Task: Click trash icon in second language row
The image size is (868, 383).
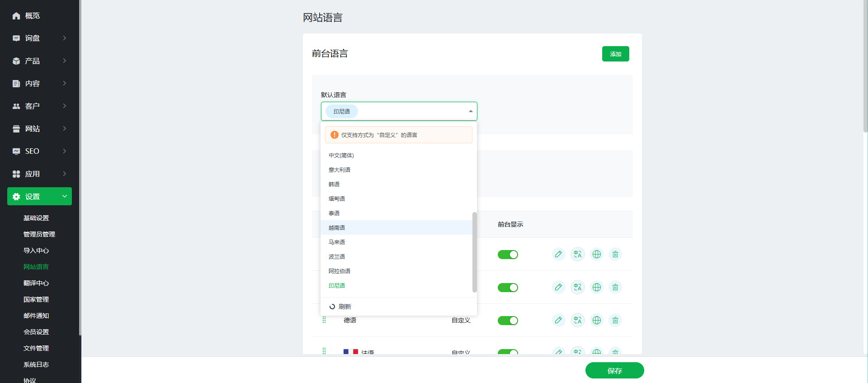Action: point(615,287)
